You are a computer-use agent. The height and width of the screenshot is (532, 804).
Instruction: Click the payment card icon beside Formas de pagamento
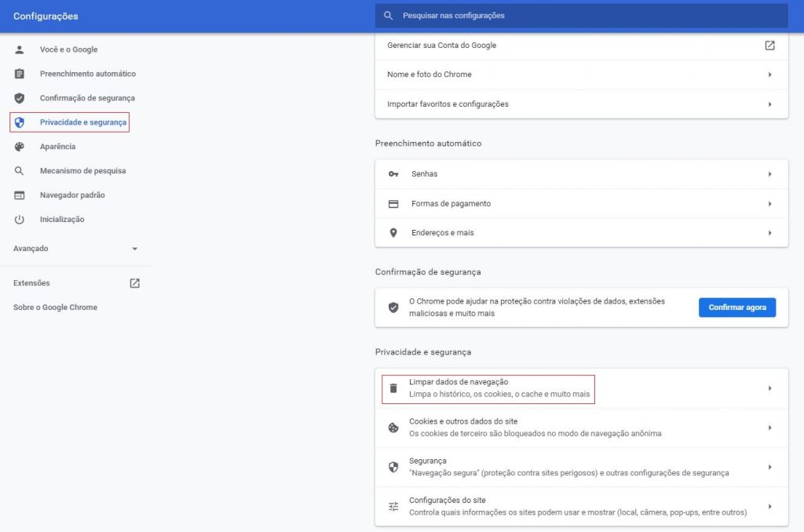(x=393, y=202)
